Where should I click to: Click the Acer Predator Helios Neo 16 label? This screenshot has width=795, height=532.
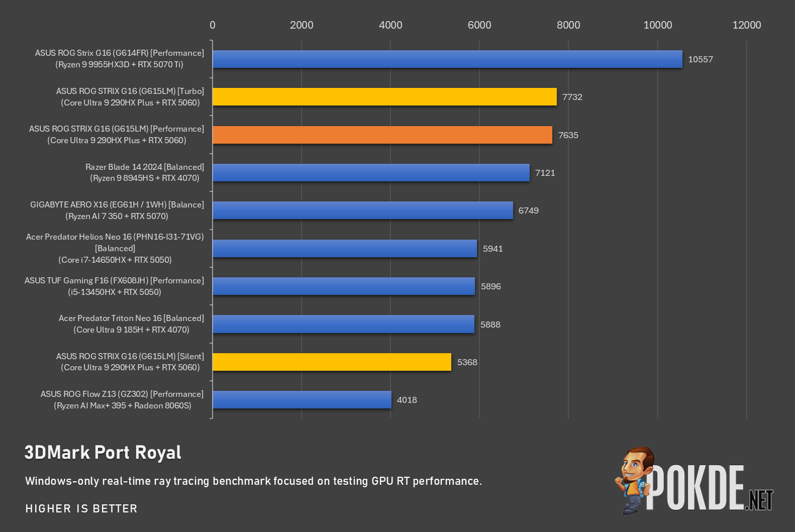point(115,248)
